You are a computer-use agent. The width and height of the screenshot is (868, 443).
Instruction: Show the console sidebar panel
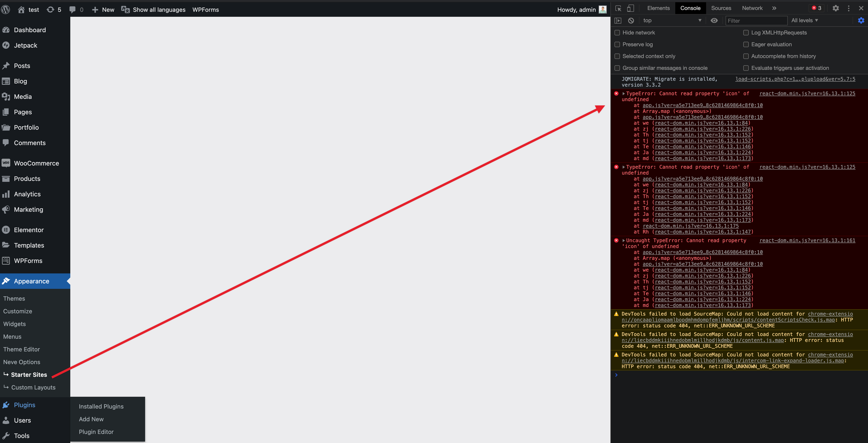[x=618, y=21]
